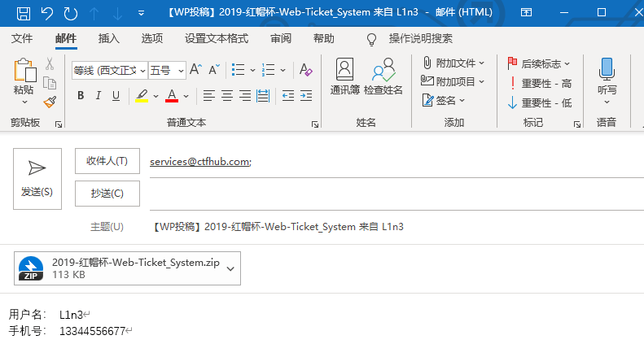
Task: Toggle High Importance (重要性 - 高)
Action: pos(539,83)
